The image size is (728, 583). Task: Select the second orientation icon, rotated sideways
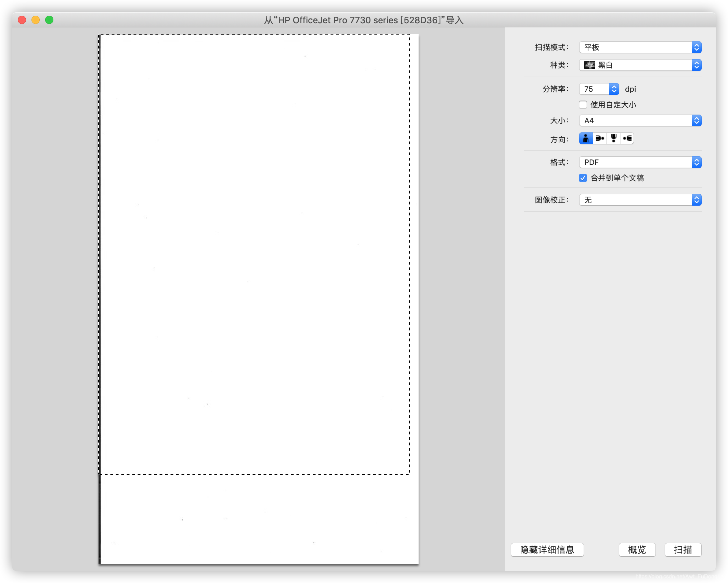coord(600,138)
